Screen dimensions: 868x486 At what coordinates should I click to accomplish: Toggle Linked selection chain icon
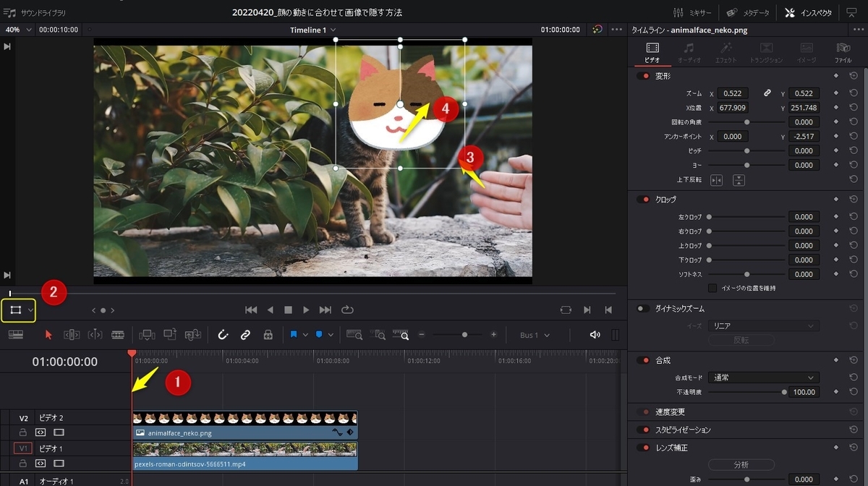(x=245, y=335)
